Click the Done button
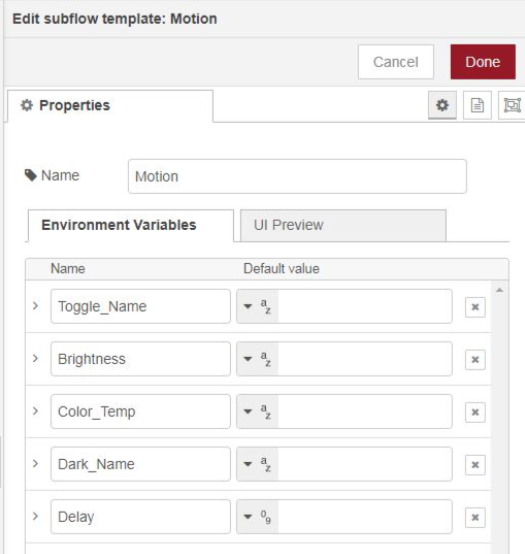Viewport: 525px width, 554px height. coord(483,62)
